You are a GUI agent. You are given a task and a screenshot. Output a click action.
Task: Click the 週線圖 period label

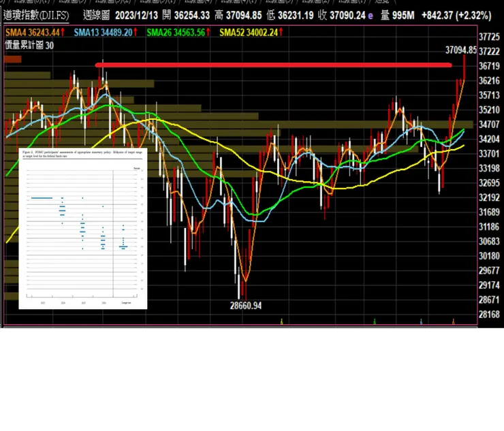coord(96,15)
